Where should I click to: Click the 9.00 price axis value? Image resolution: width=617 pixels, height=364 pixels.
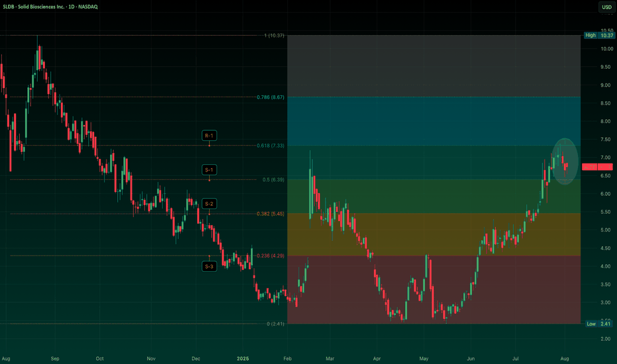(606, 85)
